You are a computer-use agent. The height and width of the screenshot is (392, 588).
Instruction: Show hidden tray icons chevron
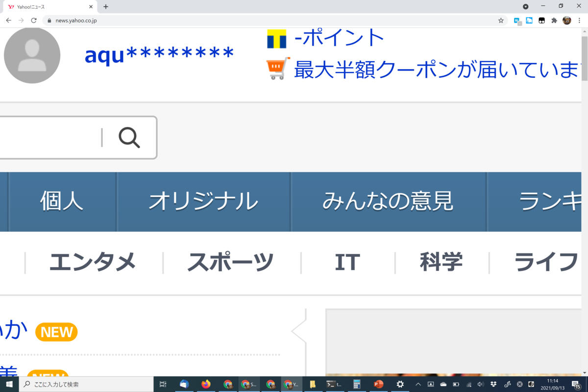pos(418,385)
